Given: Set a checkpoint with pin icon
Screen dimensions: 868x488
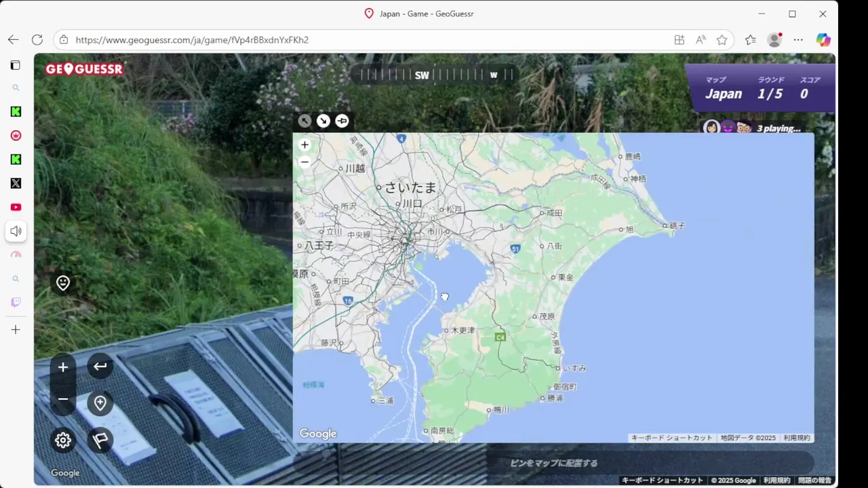Looking at the screenshot, I should 100,403.
